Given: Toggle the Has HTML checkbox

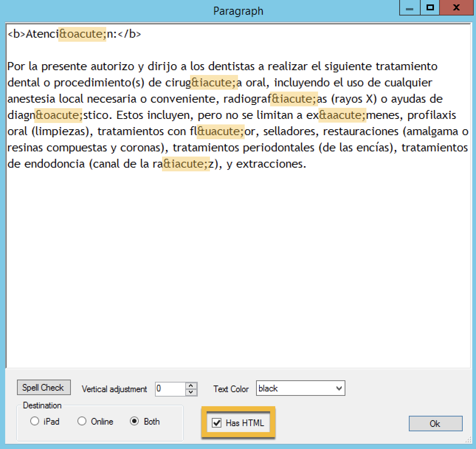Looking at the screenshot, I should click(x=217, y=423).
